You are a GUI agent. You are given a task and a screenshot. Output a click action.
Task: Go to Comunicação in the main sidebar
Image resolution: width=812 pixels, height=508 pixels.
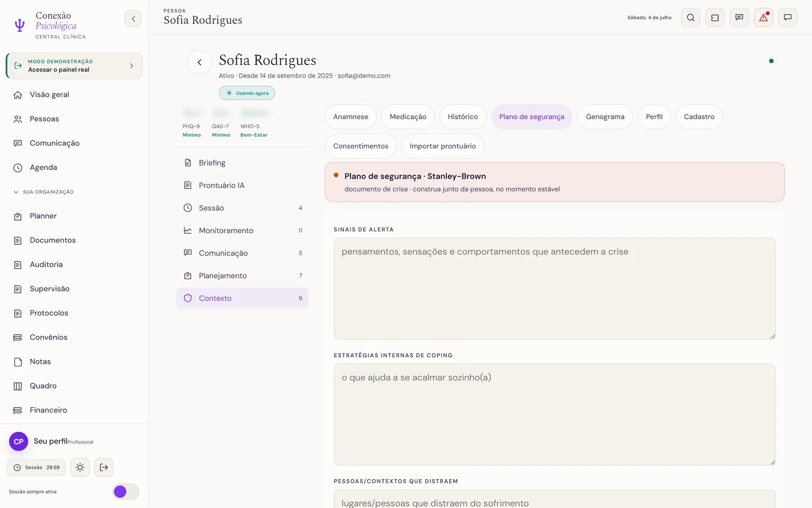pos(74,143)
